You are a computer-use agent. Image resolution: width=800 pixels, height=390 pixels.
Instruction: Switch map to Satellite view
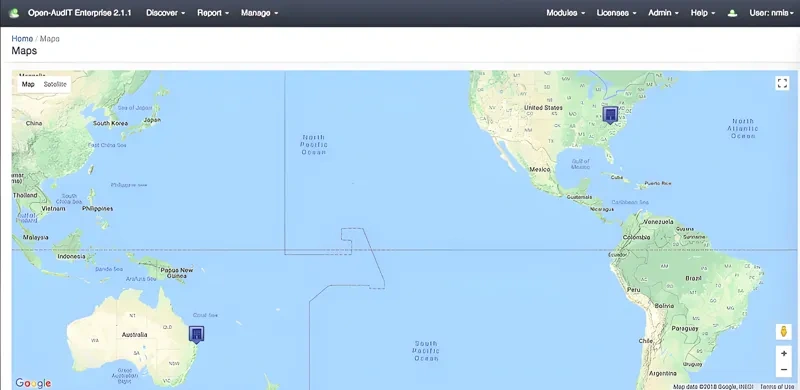55,84
